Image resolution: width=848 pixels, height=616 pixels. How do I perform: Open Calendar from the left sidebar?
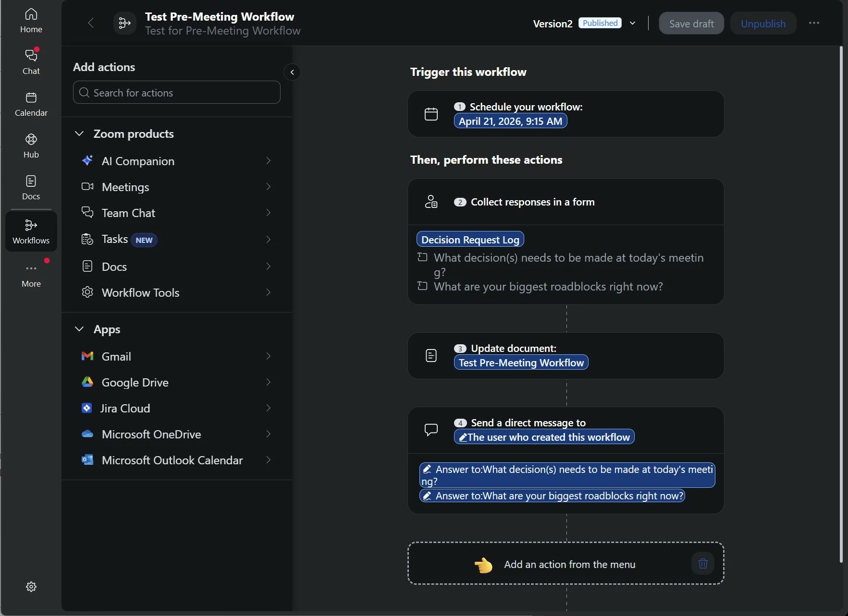[31, 104]
